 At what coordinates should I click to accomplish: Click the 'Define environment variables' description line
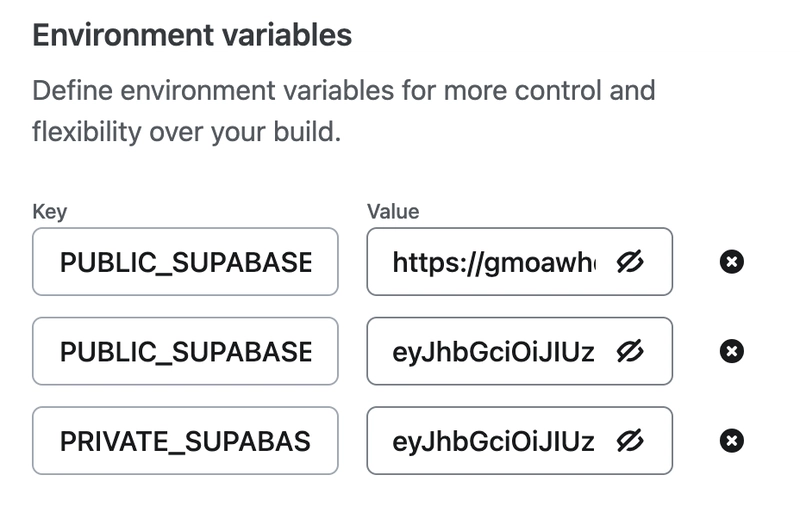344,91
